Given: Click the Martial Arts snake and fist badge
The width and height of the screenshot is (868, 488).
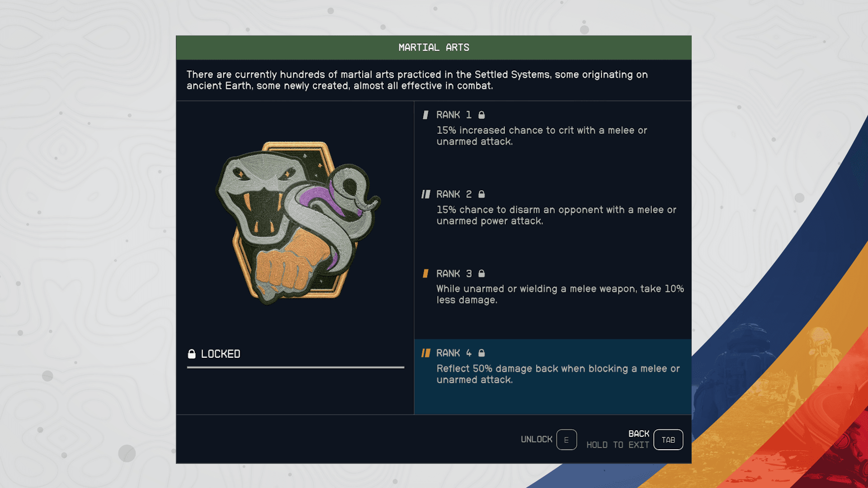Looking at the screenshot, I should pos(298,222).
